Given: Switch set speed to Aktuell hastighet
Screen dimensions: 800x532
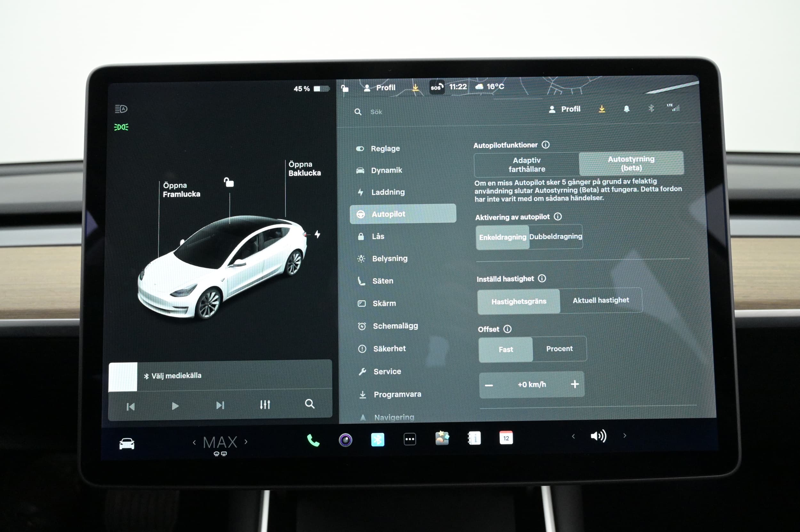Looking at the screenshot, I should coord(600,300).
